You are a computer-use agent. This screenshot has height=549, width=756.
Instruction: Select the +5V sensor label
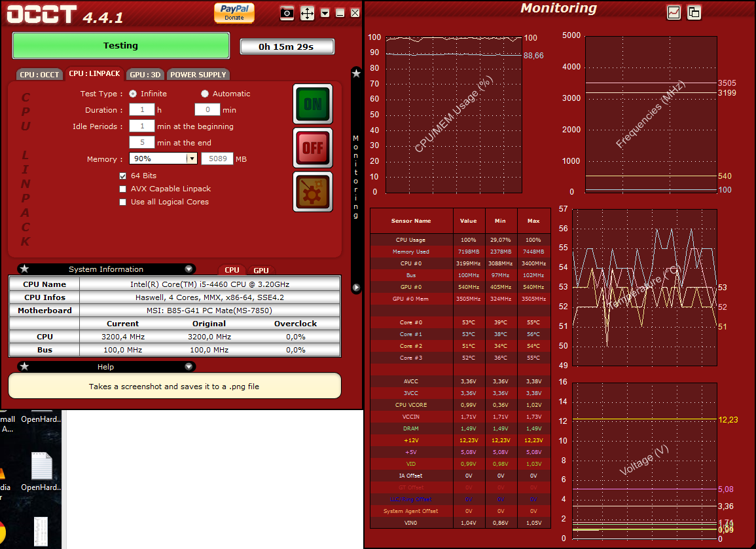(x=411, y=453)
